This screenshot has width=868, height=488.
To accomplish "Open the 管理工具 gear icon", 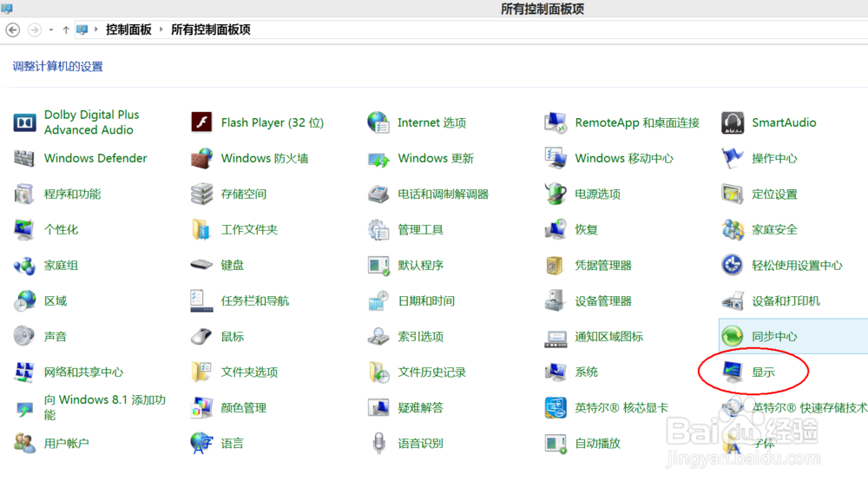I will click(378, 230).
